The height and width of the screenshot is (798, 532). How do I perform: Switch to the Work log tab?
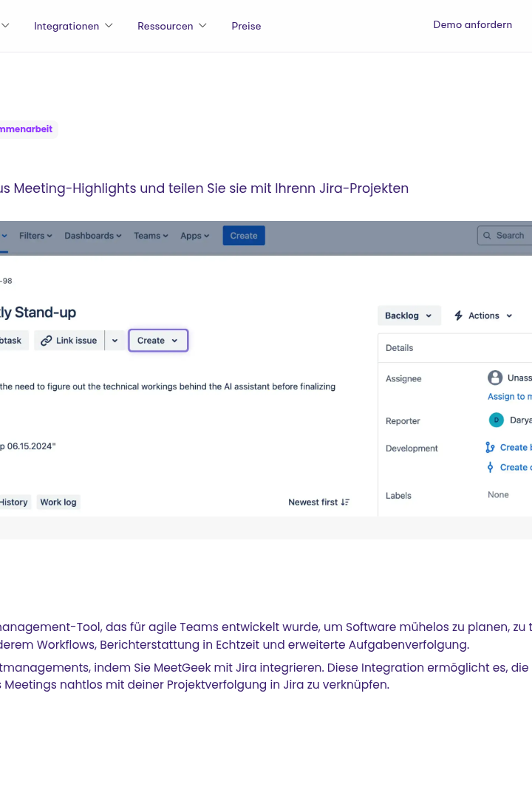[58, 502]
